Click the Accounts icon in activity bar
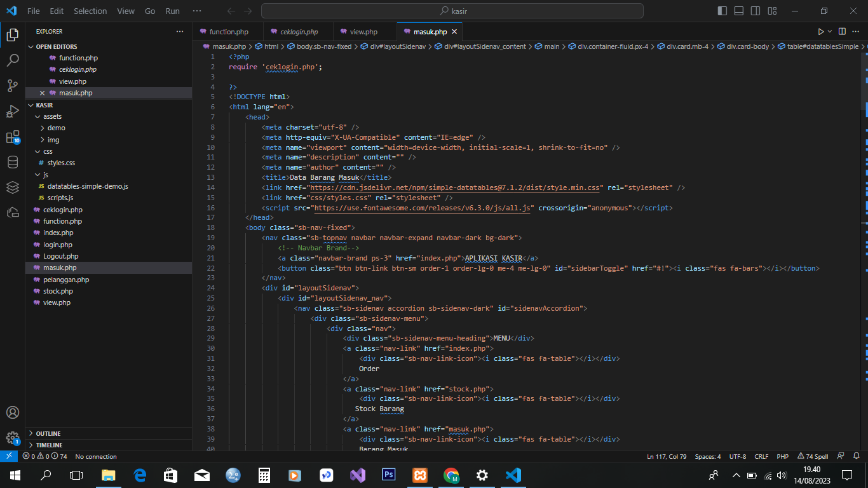This screenshot has height=488, width=868. (12, 412)
